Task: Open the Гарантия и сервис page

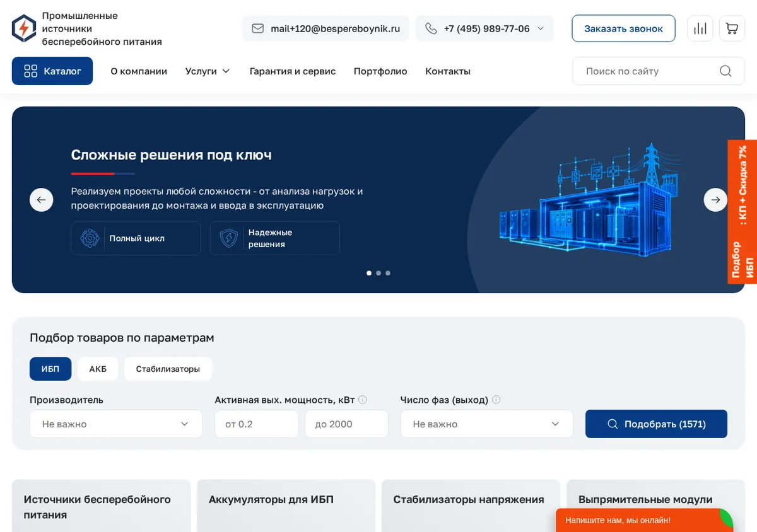Action: coord(293,71)
